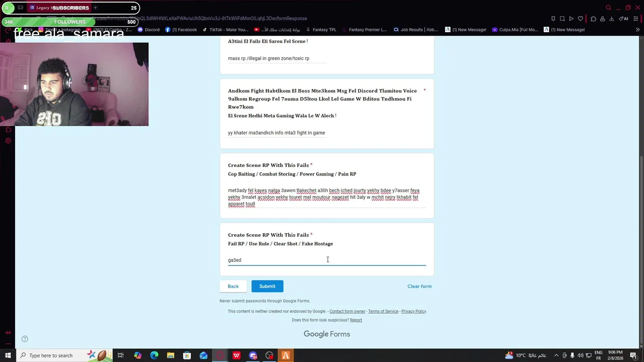
Task: Open Microsoft Store from taskbar
Action: click(187, 355)
